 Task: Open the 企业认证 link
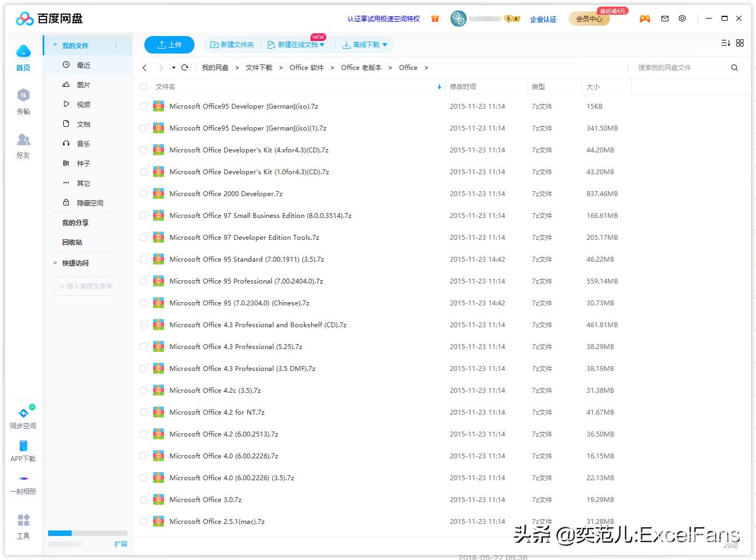[543, 19]
